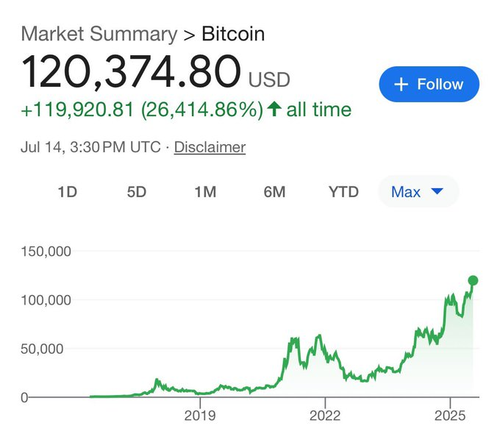Image resolution: width=500 pixels, height=437 pixels.
Task: Click the 2022 axis marker
Action: coord(325,415)
